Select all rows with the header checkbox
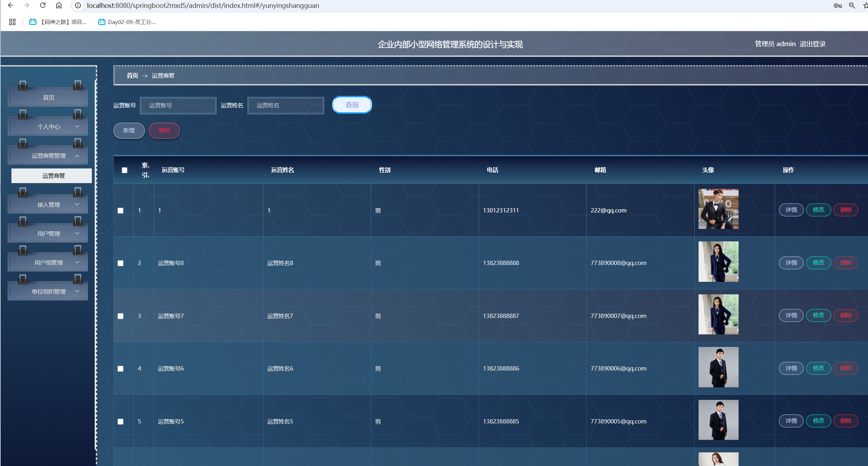This screenshot has width=868, height=466. pos(124,170)
